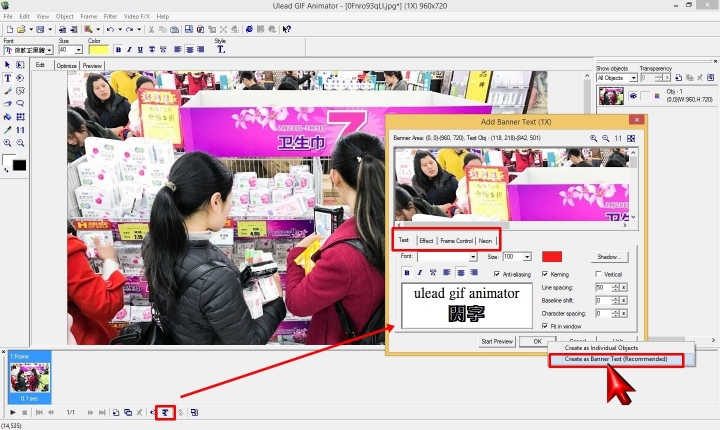Click the Zoom in magnifier in toolbox
The height and width of the screenshot is (430, 720).
click(x=7, y=143)
